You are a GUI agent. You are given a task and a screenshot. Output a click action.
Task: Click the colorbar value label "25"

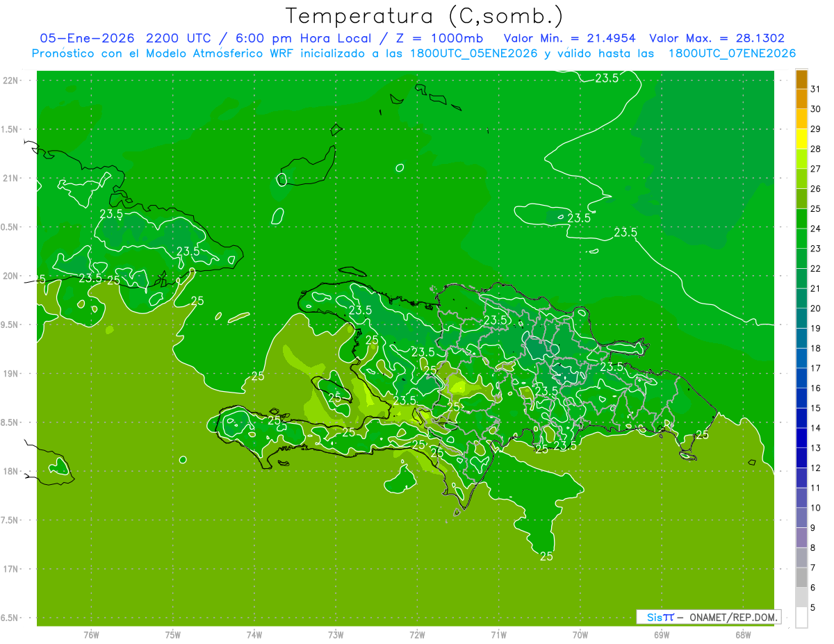click(815, 208)
